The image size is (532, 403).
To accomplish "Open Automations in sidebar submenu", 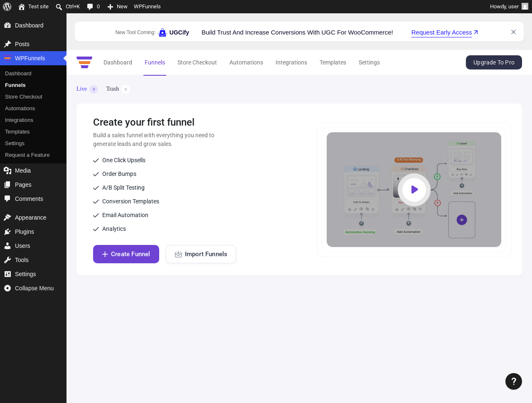I will [20, 109].
